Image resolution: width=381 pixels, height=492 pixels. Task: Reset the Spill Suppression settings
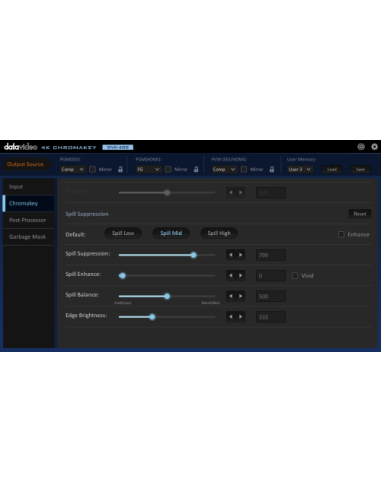pyautogui.click(x=360, y=214)
